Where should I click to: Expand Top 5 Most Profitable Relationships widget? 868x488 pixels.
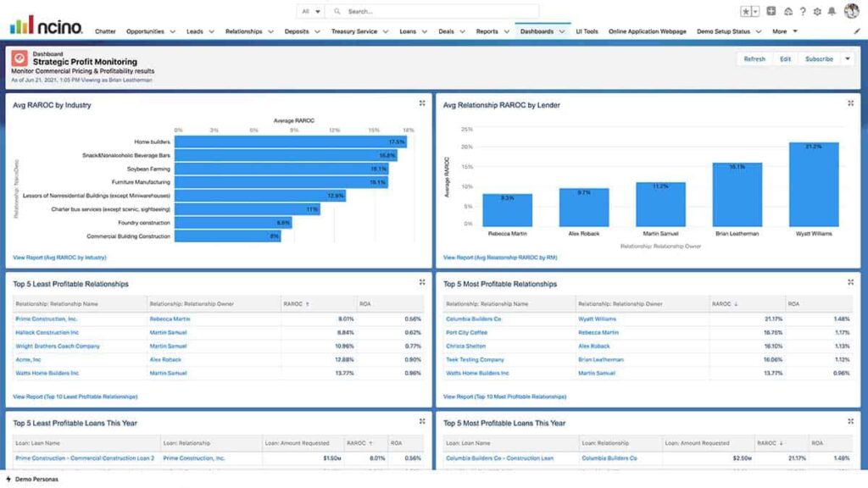(x=850, y=282)
